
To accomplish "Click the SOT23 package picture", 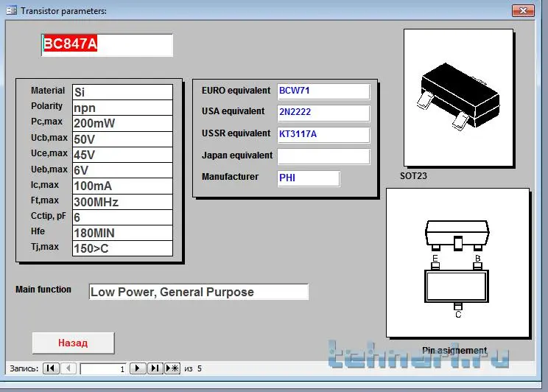I will coord(459,97).
